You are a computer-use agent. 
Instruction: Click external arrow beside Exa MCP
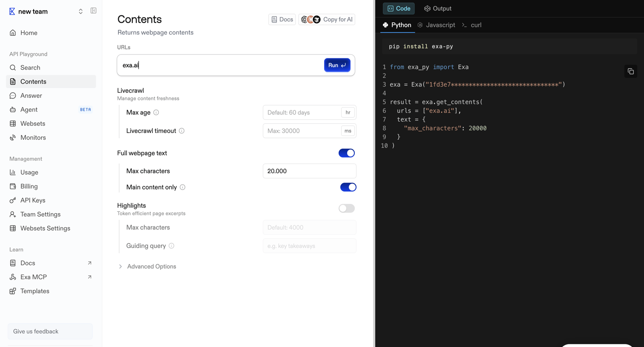(x=89, y=277)
